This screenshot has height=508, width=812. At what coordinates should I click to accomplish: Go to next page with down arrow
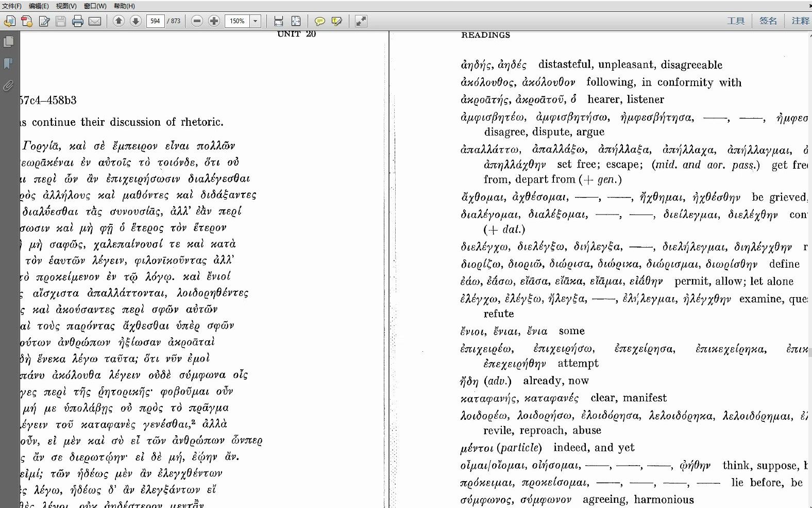136,21
